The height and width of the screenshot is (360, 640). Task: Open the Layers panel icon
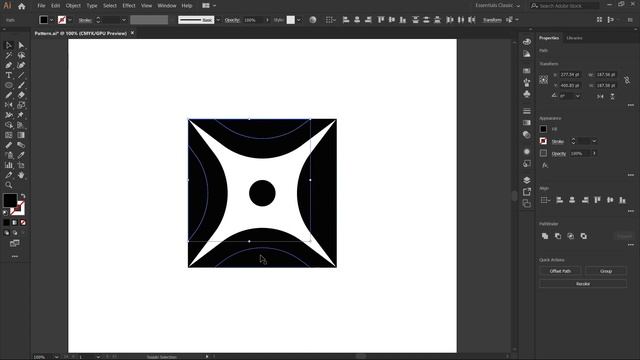[527, 180]
